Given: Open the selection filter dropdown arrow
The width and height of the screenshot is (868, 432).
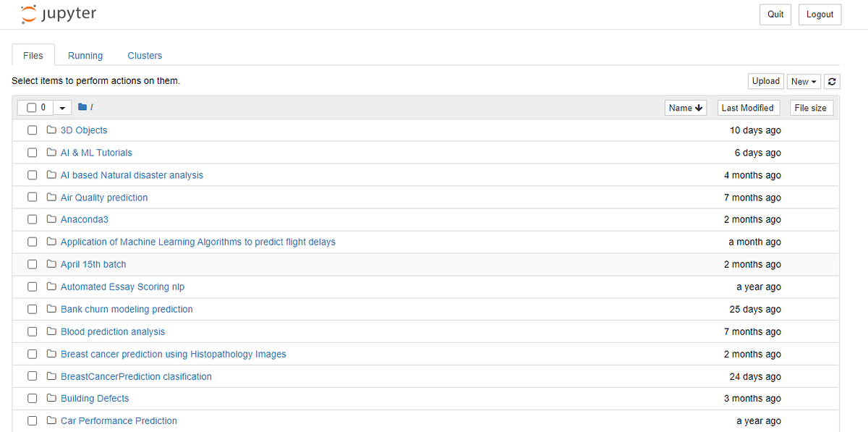Looking at the screenshot, I should [62, 106].
